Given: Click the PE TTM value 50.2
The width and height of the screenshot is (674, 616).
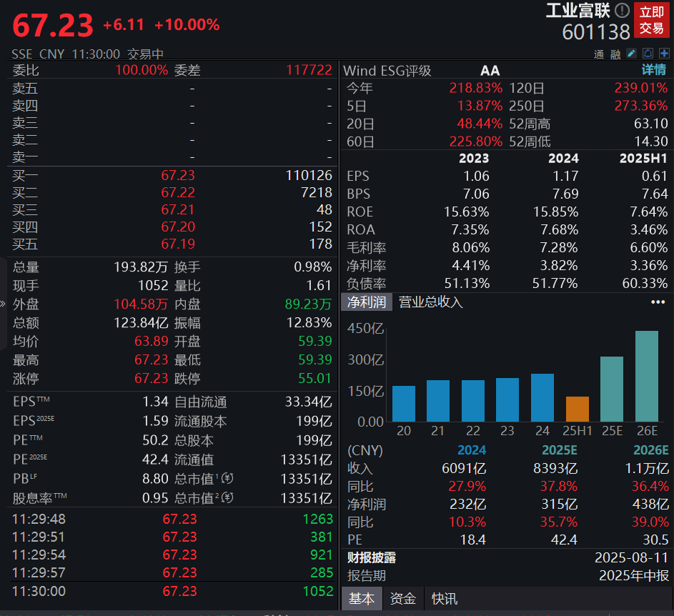Looking at the screenshot, I should (x=155, y=439).
